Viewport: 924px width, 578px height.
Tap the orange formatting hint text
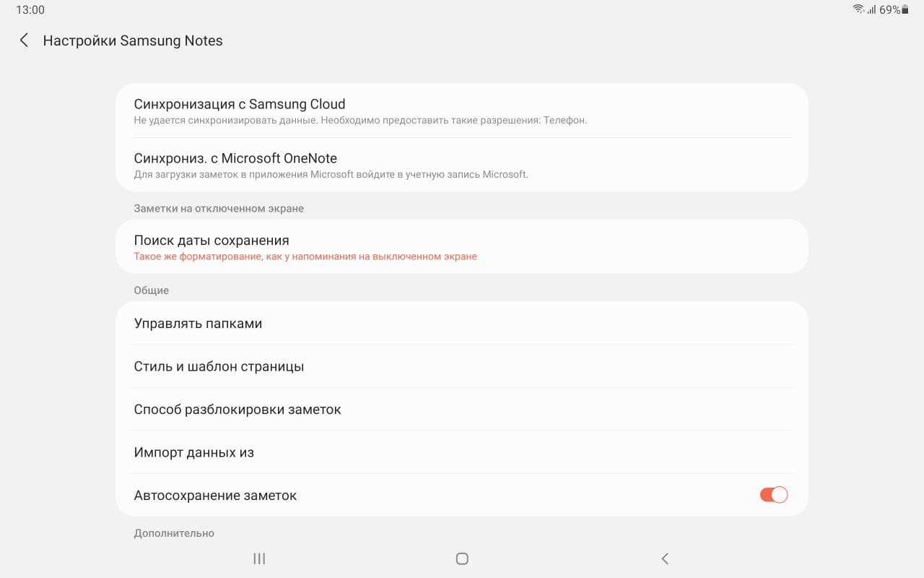click(305, 256)
